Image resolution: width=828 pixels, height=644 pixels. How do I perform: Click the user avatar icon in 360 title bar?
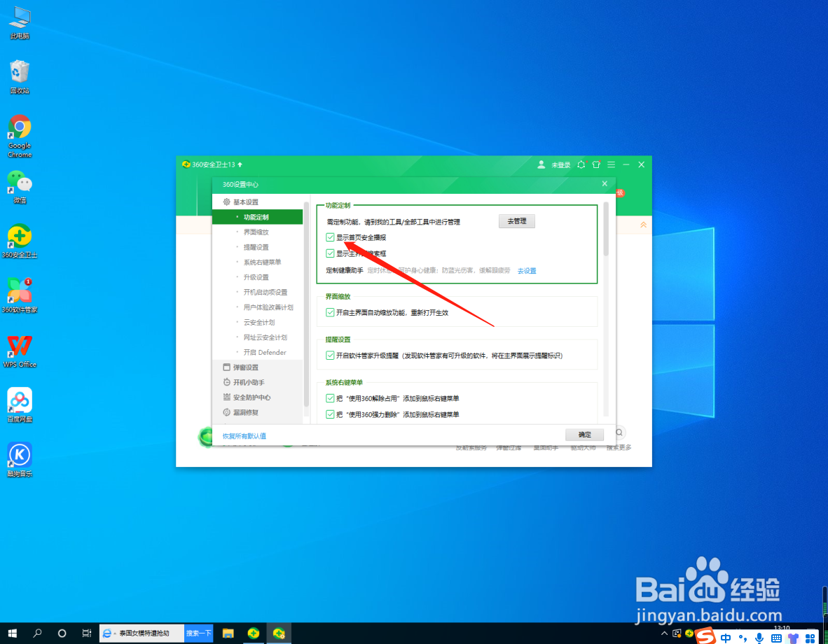pos(541,164)
